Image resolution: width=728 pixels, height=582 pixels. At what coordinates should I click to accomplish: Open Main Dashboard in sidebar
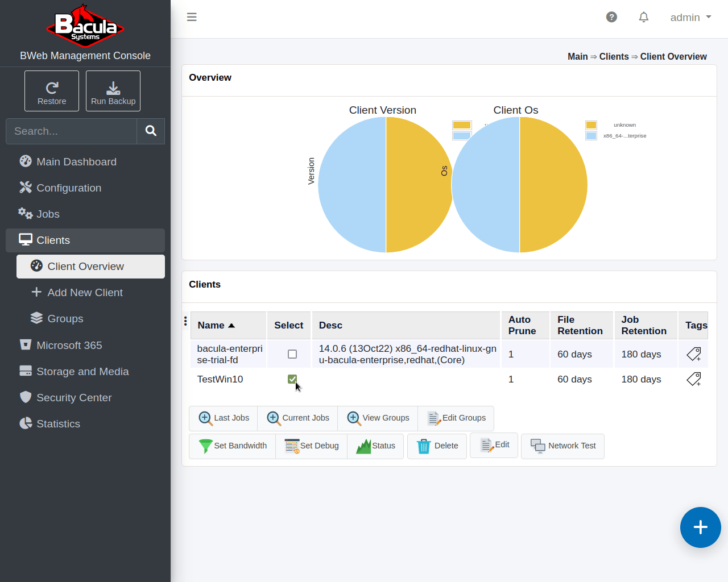coord(85,162)
